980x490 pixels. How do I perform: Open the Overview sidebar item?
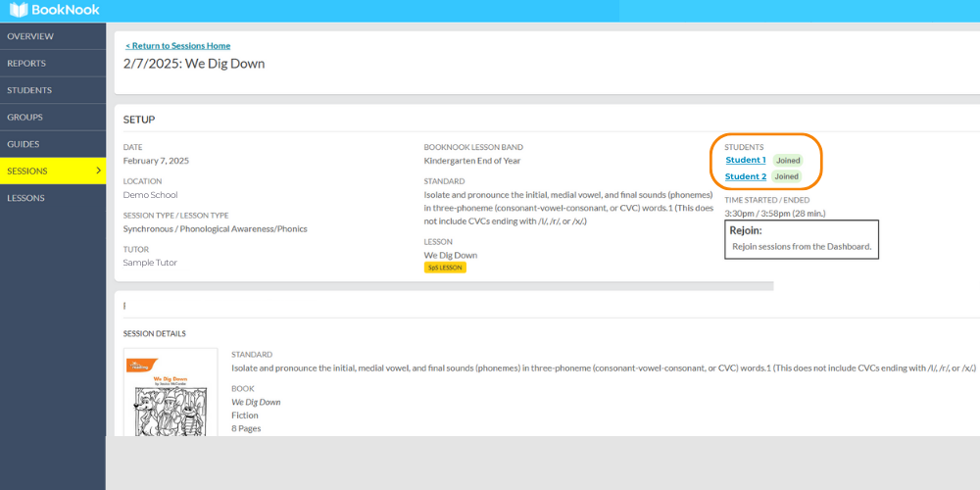pyautogui.click(x=53, y=36)
